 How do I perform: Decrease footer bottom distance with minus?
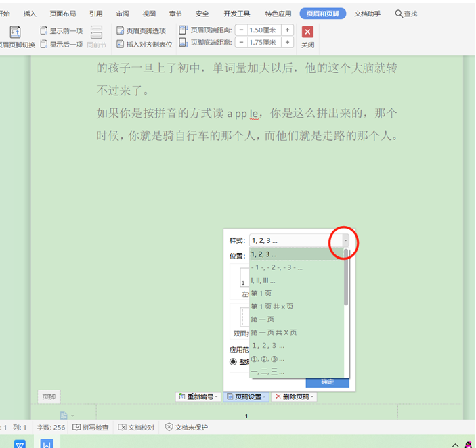coord(241,42)
